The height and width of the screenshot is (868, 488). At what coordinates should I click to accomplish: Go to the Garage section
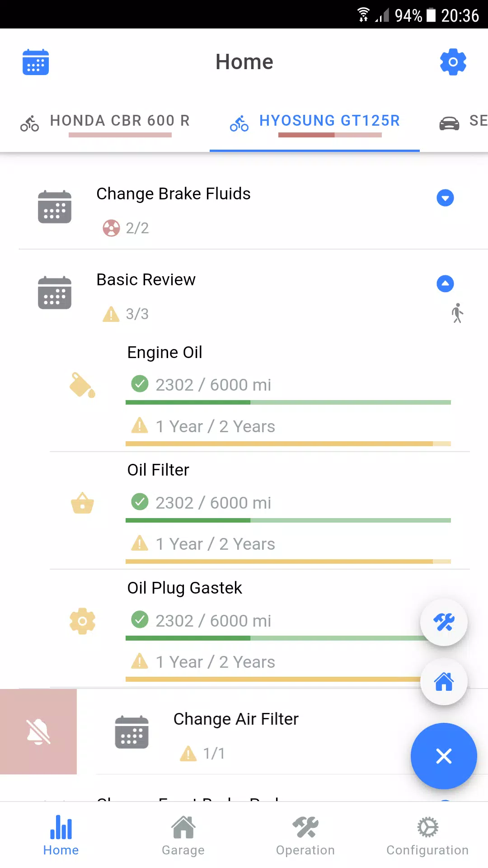183,835
